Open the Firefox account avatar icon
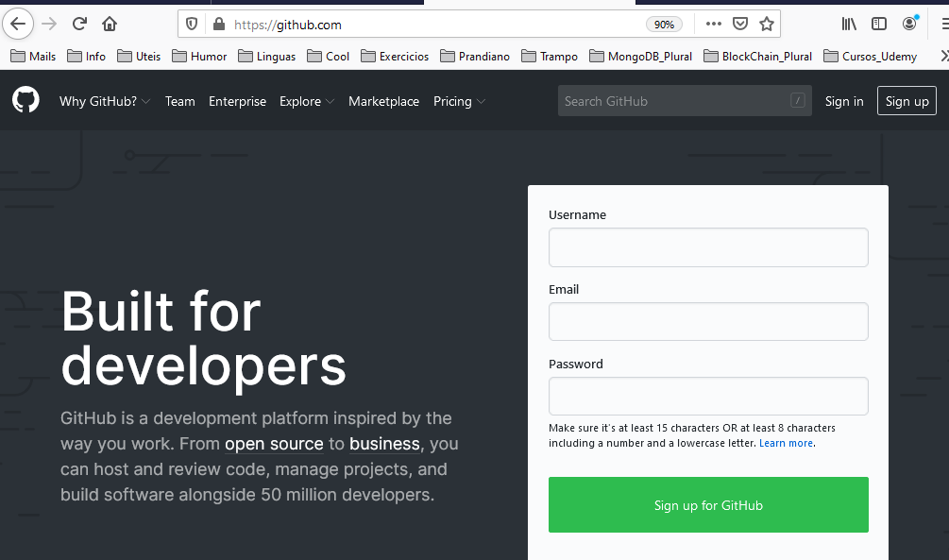The width and height of the screenshot is (949, 560). tap(909, 25)
